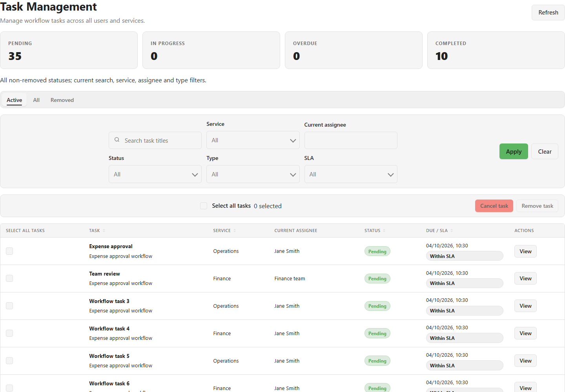Click the 'Finance team' assignee cell
The width and height of the screenshot is (565, 392).
(290, 278)
